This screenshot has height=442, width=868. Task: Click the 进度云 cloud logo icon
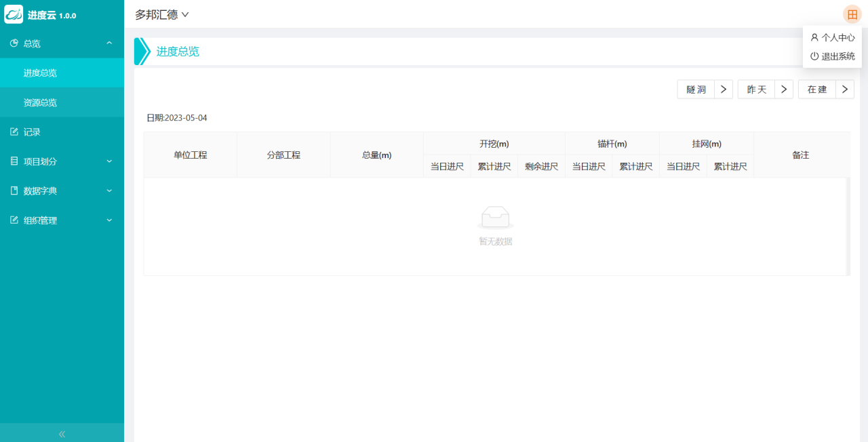coord(14,14)
